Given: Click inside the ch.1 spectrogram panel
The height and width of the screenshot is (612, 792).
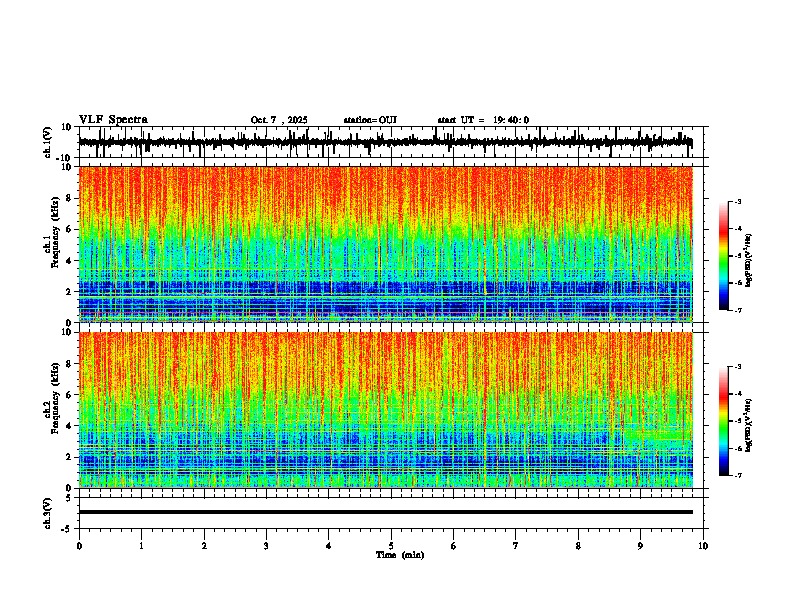Looking at the screenshot, I should 385,244.
